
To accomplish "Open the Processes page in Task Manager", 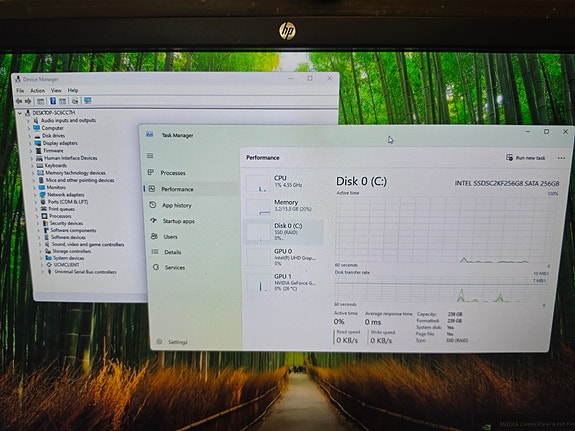I will point(172,173).
